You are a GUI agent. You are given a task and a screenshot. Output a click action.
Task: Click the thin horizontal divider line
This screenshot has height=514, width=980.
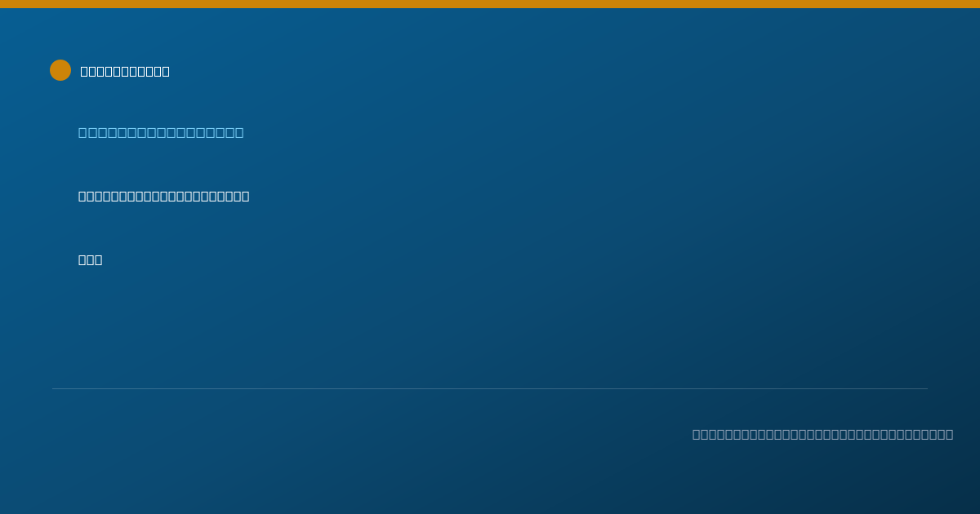pos(490,388)
